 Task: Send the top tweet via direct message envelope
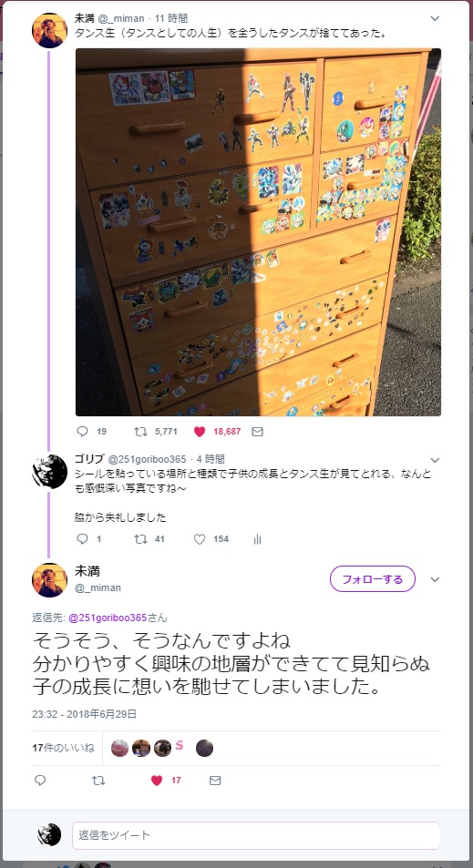(x=257, y=431)
